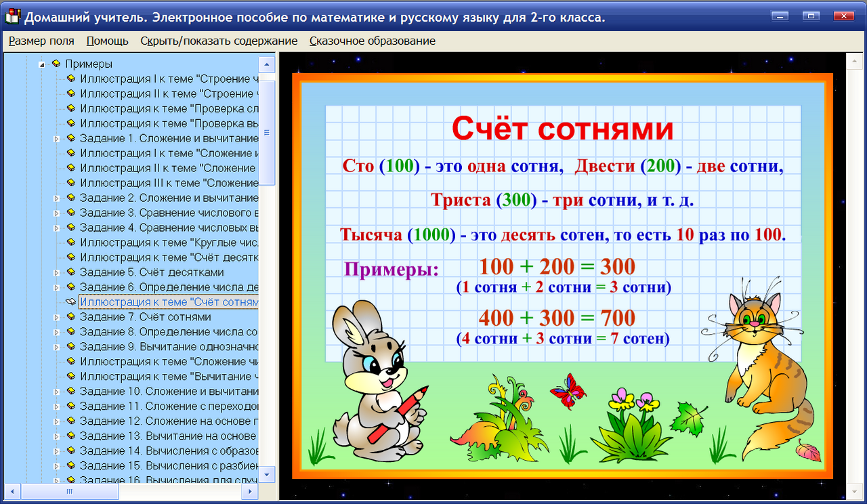Image resolution: width=867 pixels, height=504 pixels.
Task: Click the bookmark icon beside "Иллюстрация к теме "Круглые чис..."
Action: [x=70, y=242]
